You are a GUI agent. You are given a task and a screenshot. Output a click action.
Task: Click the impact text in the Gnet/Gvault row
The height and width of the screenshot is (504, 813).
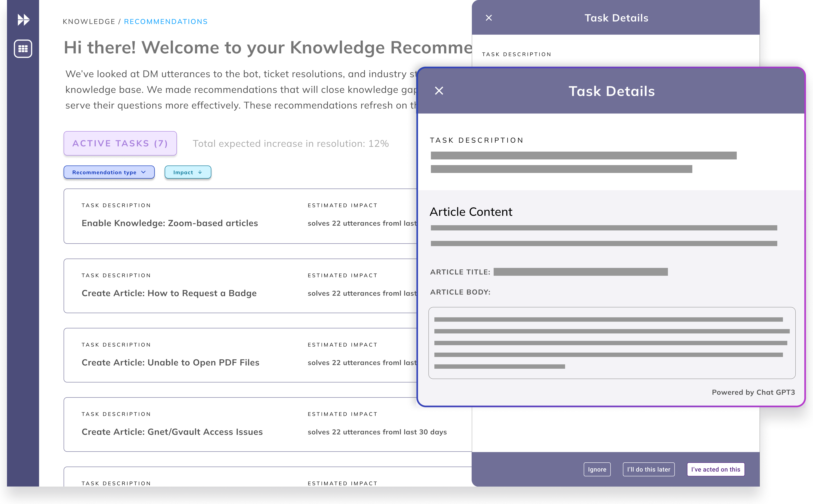click(377, 432)
